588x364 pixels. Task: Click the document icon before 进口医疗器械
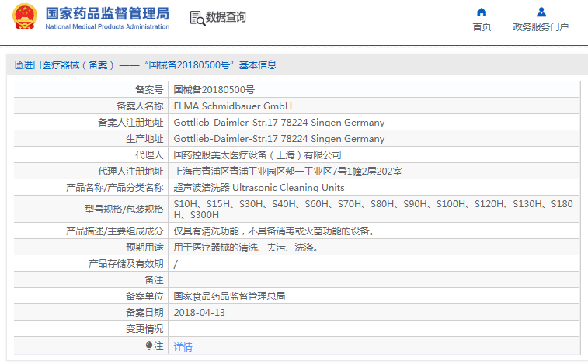[x=19, y=65]
